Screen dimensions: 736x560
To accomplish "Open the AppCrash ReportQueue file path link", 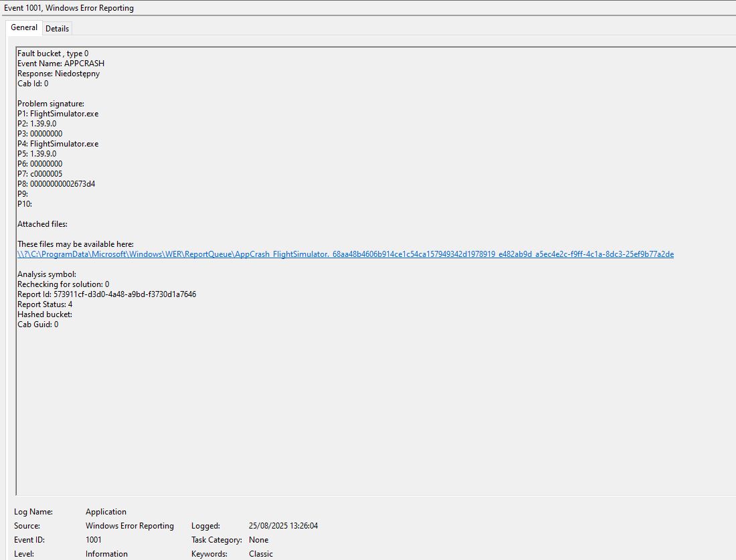I will [345, 254].
